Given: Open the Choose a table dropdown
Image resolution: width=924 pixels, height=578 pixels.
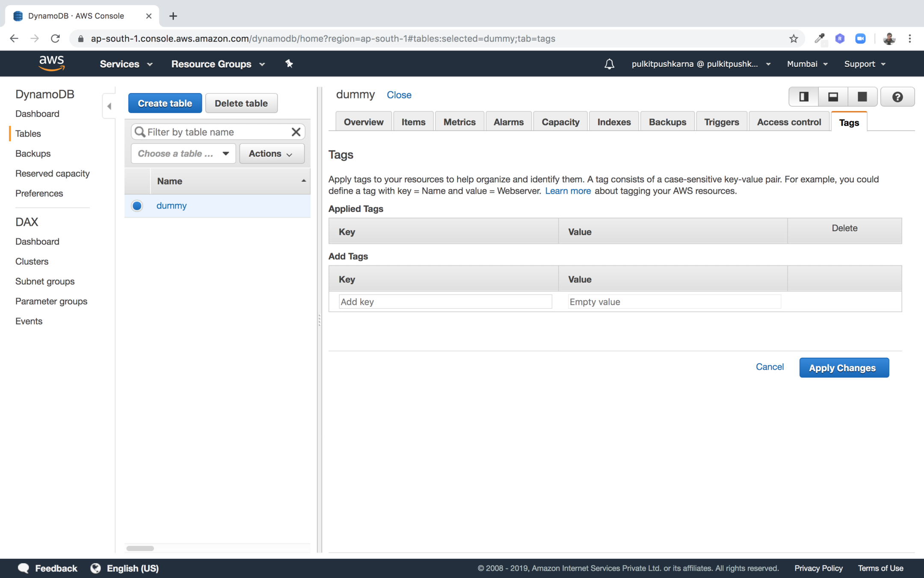Looking at the screenshot, I should [183, 154].
